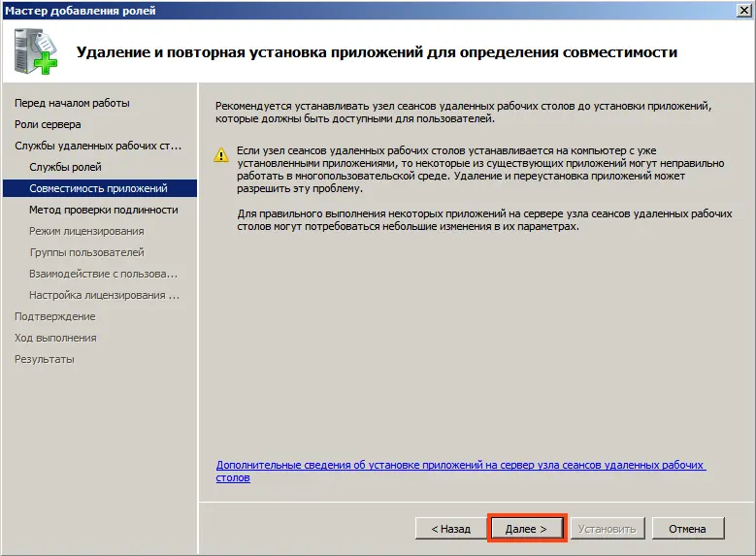Open the Метод проверки подлинности step
This screenshot has height=556, width=756.
point(104,210)
